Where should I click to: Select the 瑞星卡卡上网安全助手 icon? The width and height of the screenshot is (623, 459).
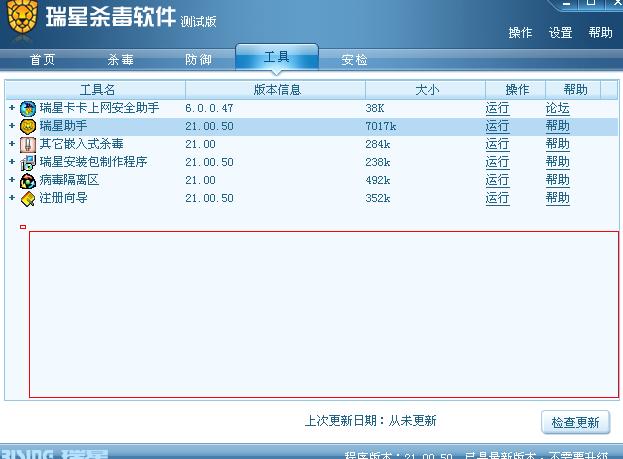(28, 108)
